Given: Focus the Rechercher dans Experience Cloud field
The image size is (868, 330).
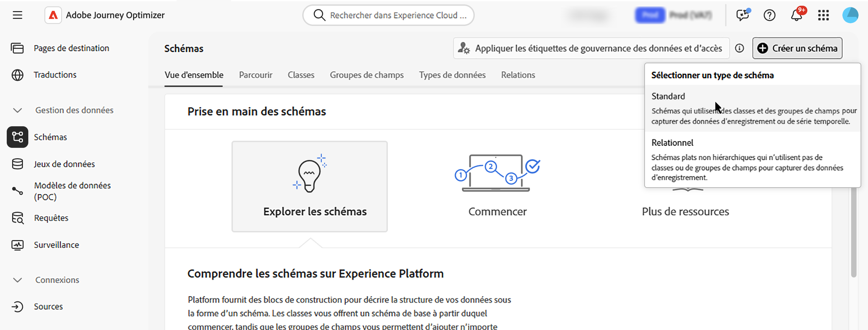Looking at the screenshot, I should tap(389, 15).
